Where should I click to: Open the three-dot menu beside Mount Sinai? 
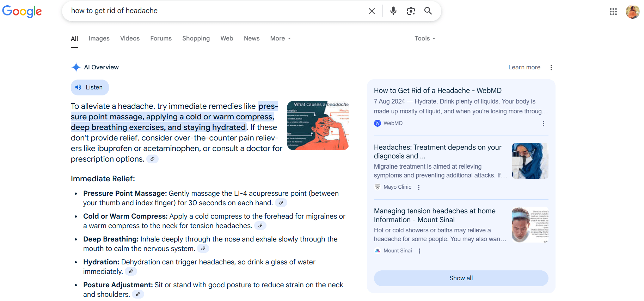[419, 251]
